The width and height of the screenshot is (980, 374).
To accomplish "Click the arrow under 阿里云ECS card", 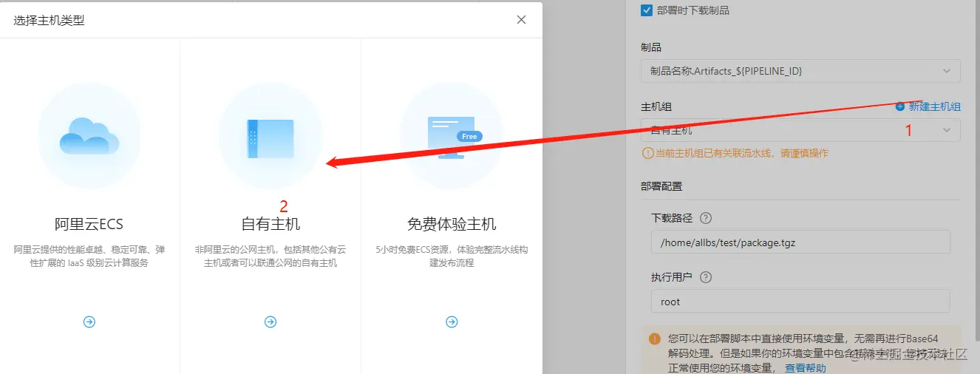I will tap(89, 322).
